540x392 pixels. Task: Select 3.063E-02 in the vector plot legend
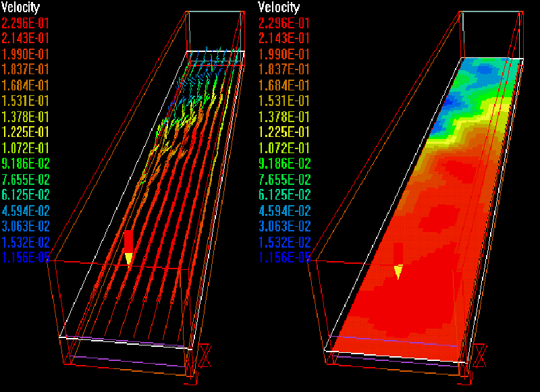26,226
